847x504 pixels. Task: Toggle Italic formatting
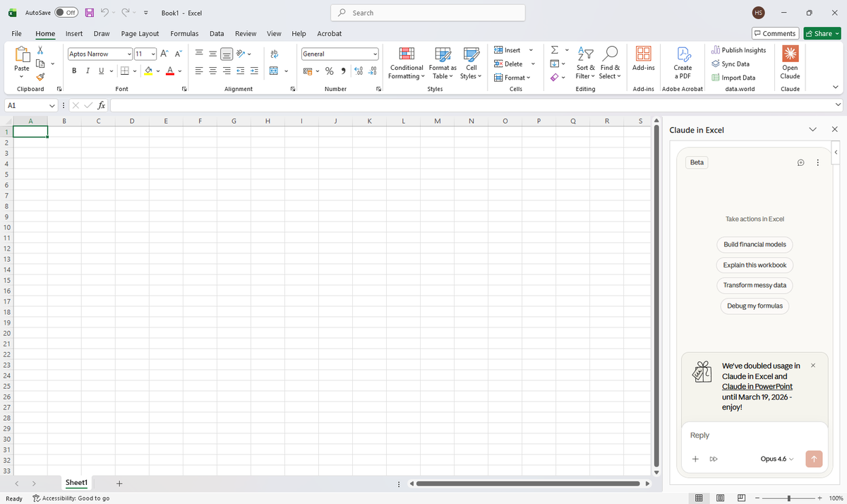tap(88, 71)
